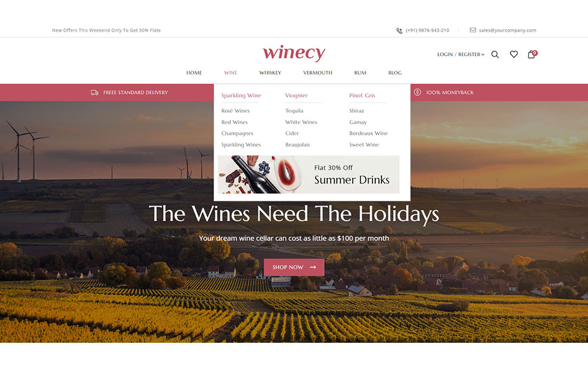Expand the Login / Register dropdown
Screen dimensions: 588x366
click(461, 54)
